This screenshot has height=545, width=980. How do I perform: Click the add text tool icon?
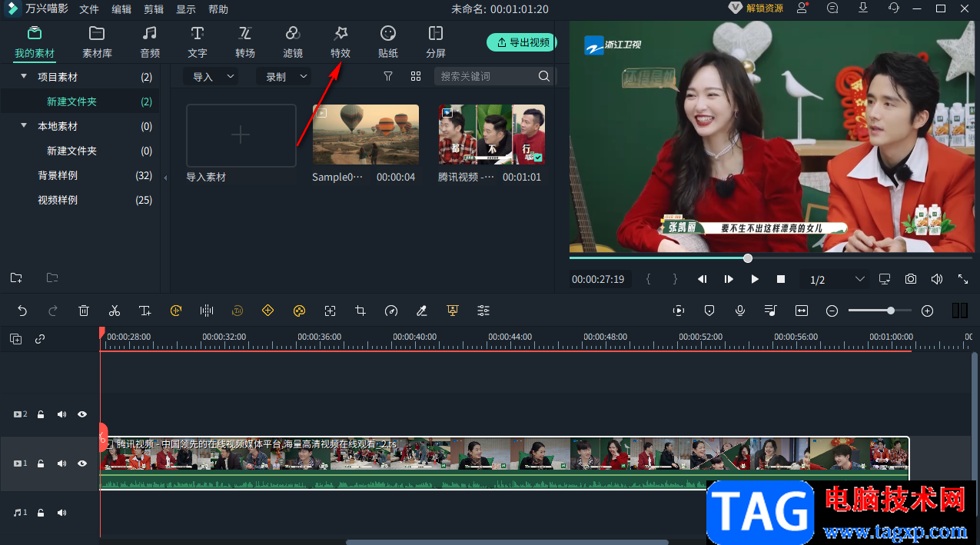[x=145, y=311]
